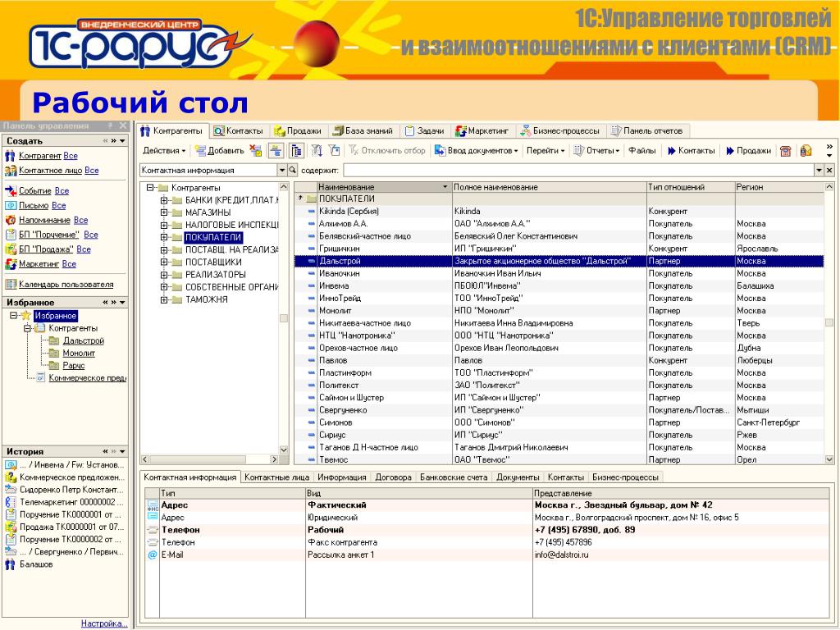Screen dimensions: 840x630
Task: Clear the search field with the X button
Action: coord(829,171)
